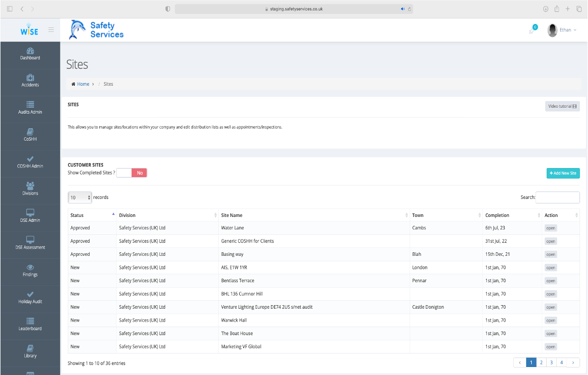This screenshot has width=588, height=375.
Task: Sort table by Completion column
Action: click(x=512, y=215)
